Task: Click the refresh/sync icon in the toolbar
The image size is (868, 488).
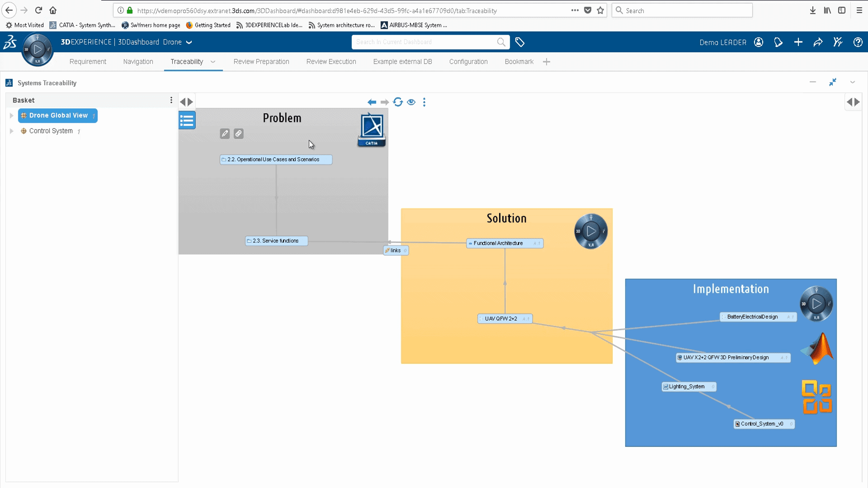Action: coord(398,102)
